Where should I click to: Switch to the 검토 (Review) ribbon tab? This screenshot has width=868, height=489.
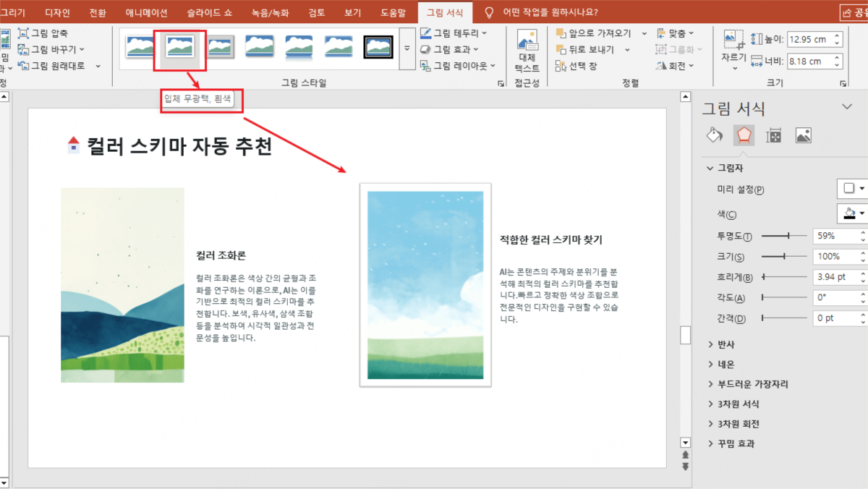(x=315, y=12)
